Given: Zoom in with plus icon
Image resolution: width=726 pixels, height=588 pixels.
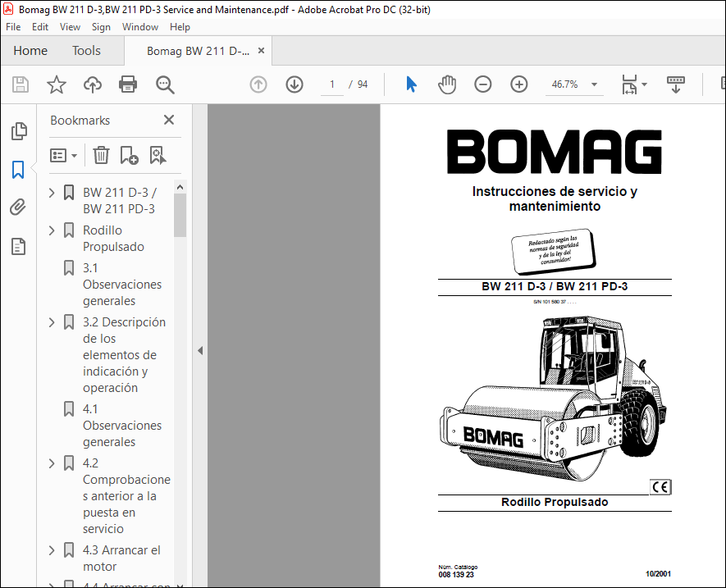Looking at the screenshot, I should tap(519, 84).
